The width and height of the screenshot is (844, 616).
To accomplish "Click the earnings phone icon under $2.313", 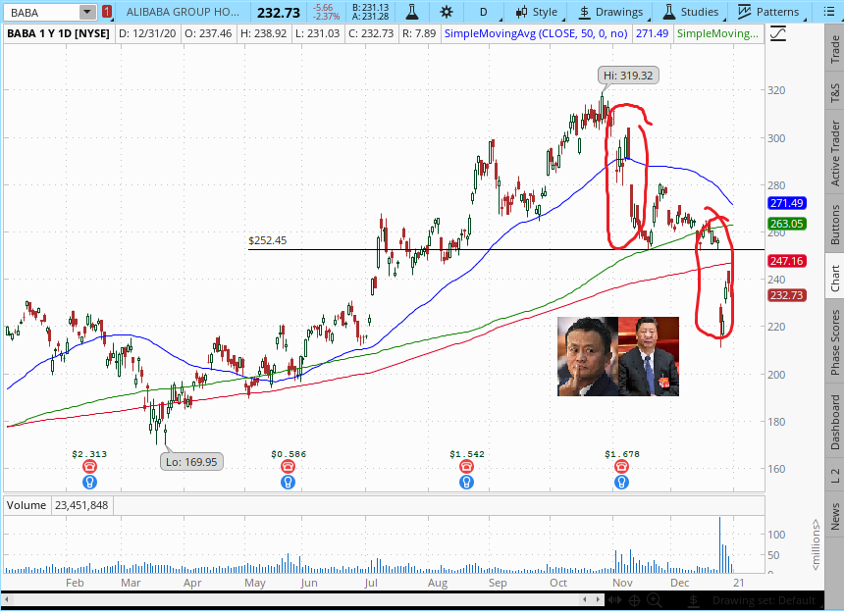I will (89, 467).
